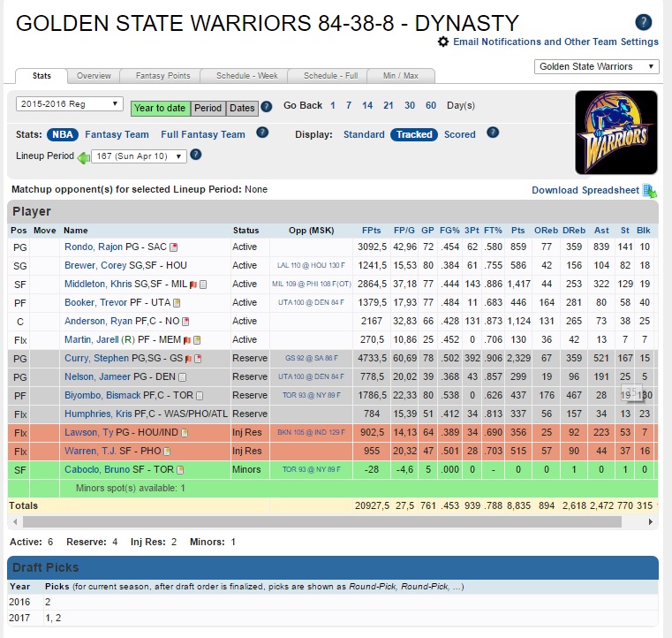Open help icon next to Dates button
Screen dimensions: 672x638
click(266, 106)
